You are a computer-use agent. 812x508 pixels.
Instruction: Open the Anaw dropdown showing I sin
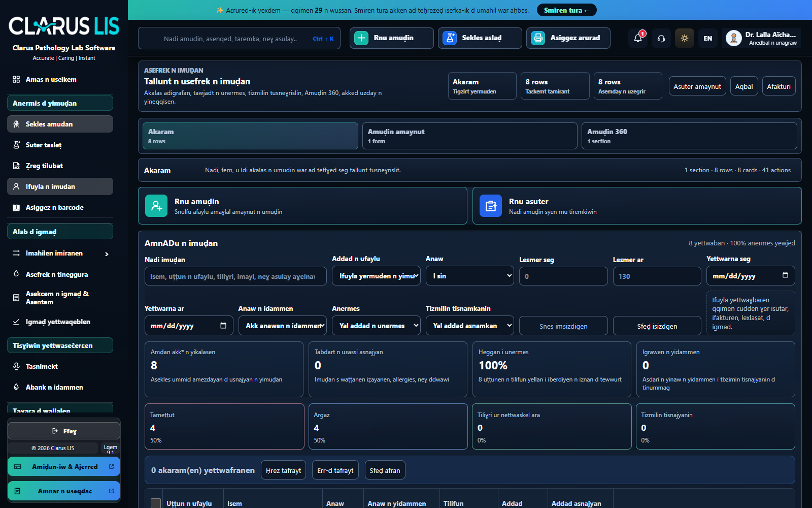coord(470,276)
